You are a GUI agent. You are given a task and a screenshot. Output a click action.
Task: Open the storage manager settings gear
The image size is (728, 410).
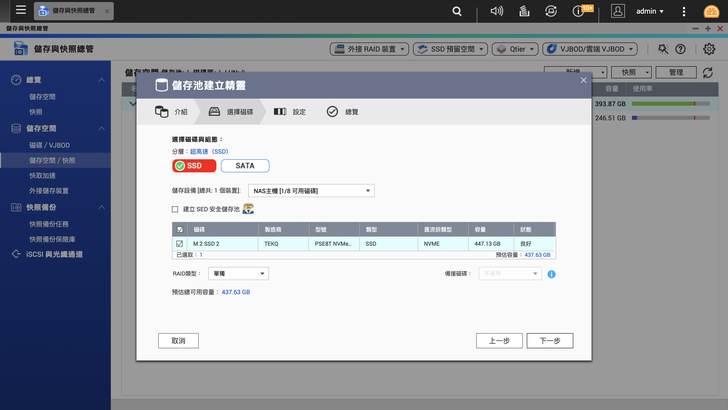(x=709, y=49)
